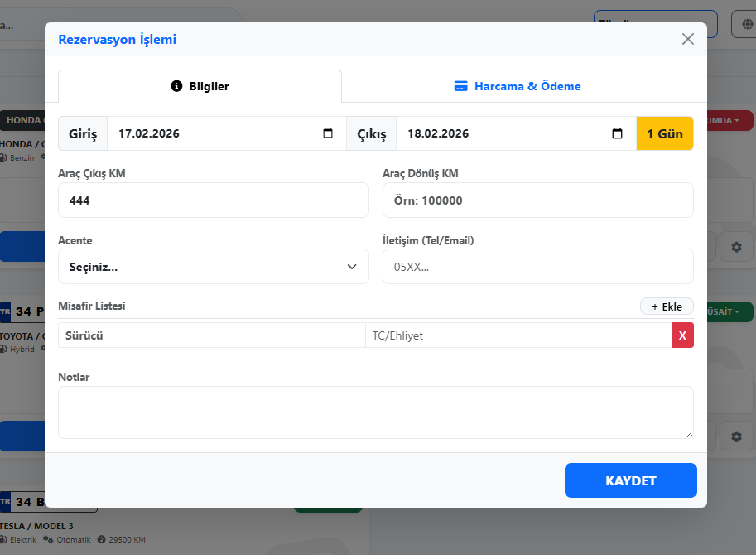Click + Ekle to add a guest
Viewport: 756px width, 555px height.
click(667, 306)
